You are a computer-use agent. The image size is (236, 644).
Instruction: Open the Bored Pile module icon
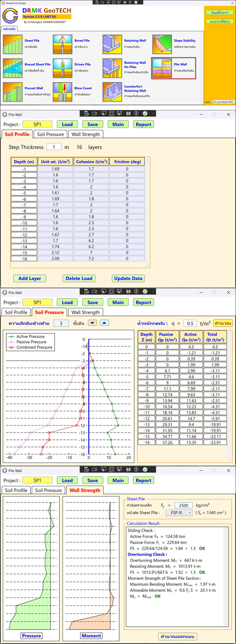coord(63,44)
